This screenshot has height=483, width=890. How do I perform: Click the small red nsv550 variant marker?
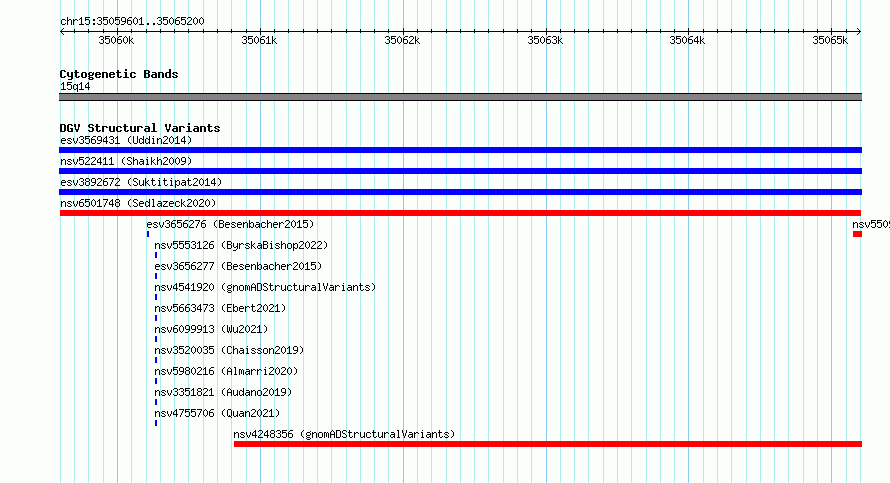click(857, 234)
